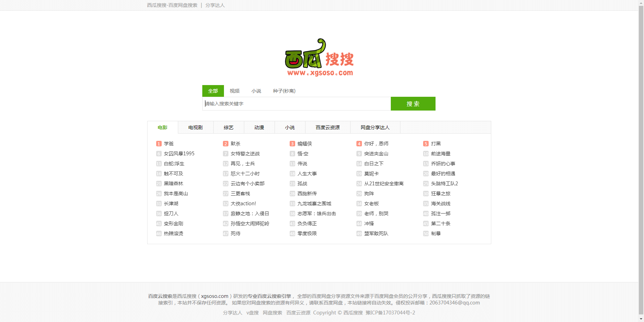Open the movie 志愿军：雄兵出击

point(317,214)
